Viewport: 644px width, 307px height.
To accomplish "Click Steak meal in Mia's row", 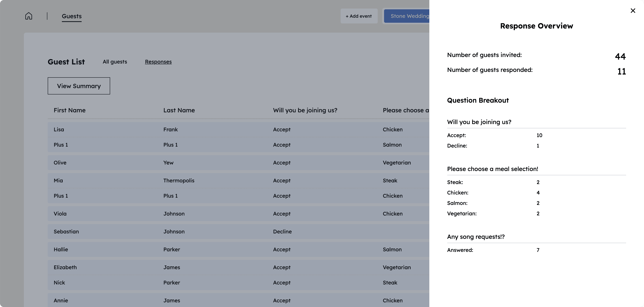I will click(390, 181).
